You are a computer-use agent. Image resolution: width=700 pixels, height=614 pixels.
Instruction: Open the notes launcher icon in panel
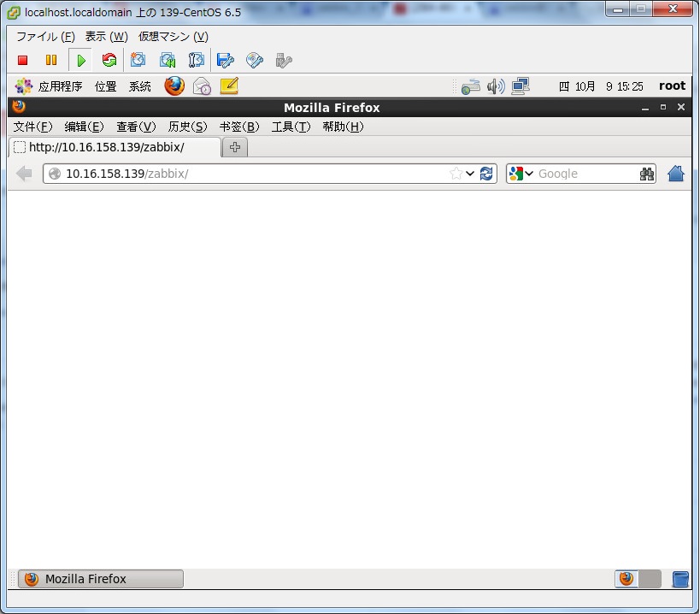229,86
